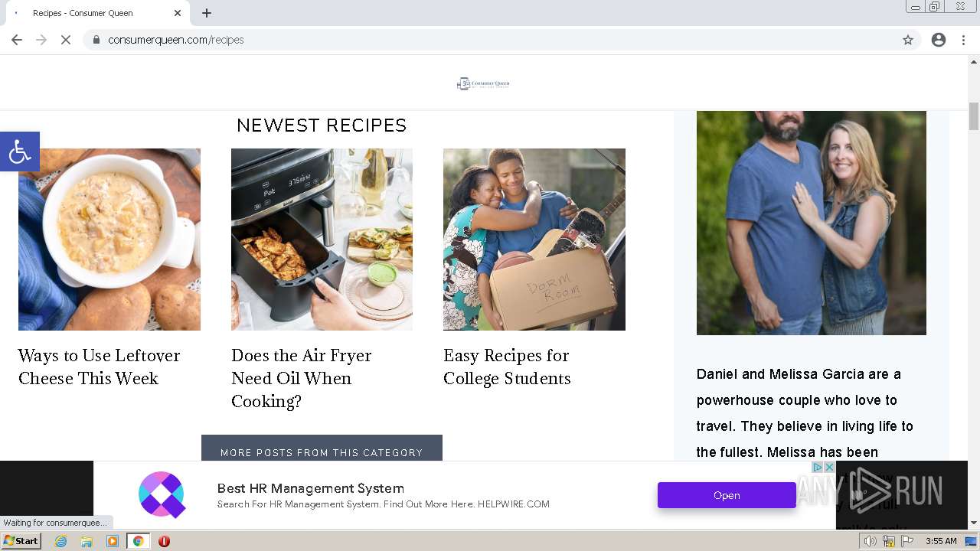Click the dorm room box thumbnail
The image size is (980, 551).
coord(534,239)
